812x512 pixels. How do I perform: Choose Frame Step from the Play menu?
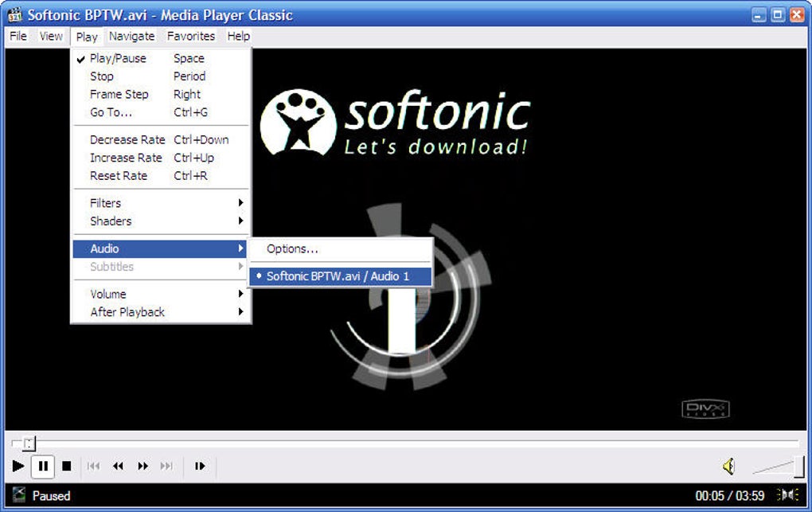161,94
